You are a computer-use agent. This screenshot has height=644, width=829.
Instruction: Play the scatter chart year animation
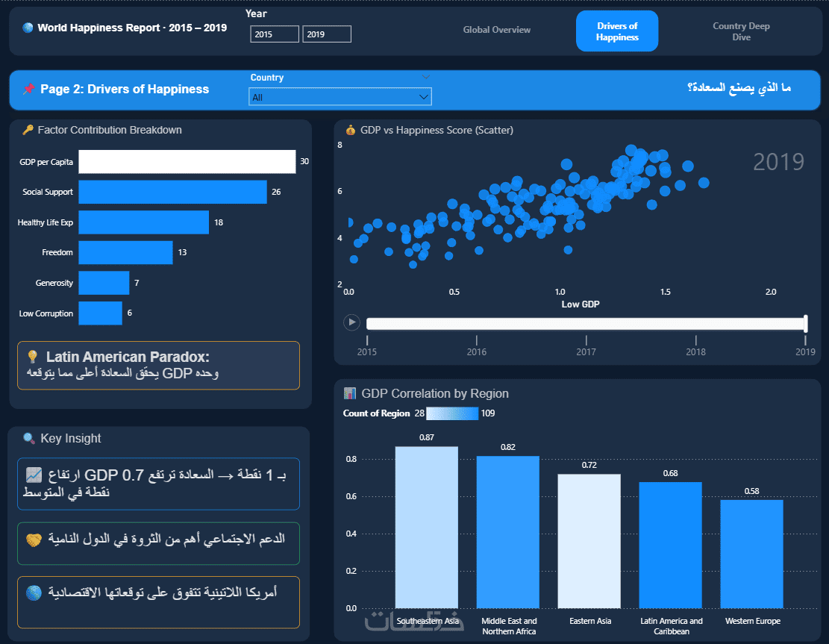tap(351, 322)
